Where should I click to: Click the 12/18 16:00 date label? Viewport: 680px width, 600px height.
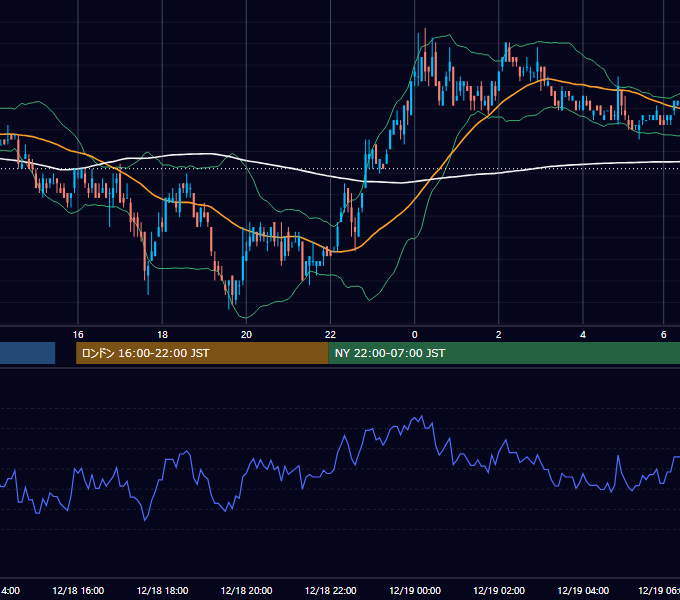tap(78, 591)
